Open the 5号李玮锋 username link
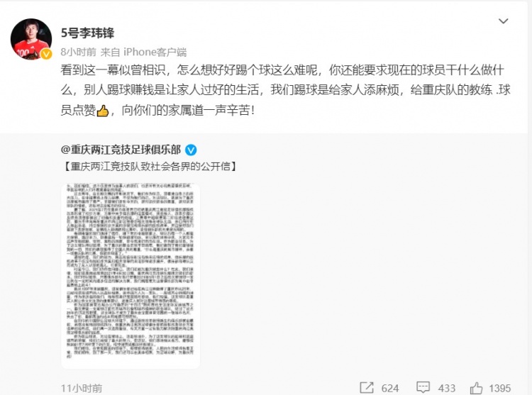The width and height of the screenshot is (532, 395). point(87,33)
